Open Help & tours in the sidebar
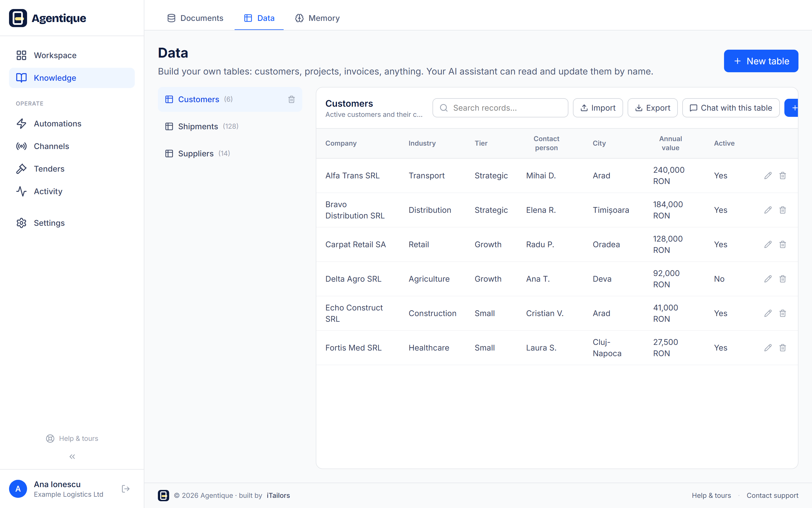Viewport: 812px width, 508px height. (x=72, y=439)
